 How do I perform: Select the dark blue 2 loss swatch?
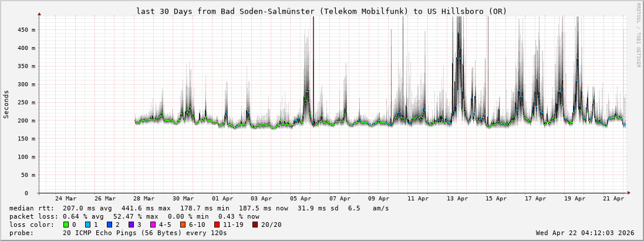110,225
